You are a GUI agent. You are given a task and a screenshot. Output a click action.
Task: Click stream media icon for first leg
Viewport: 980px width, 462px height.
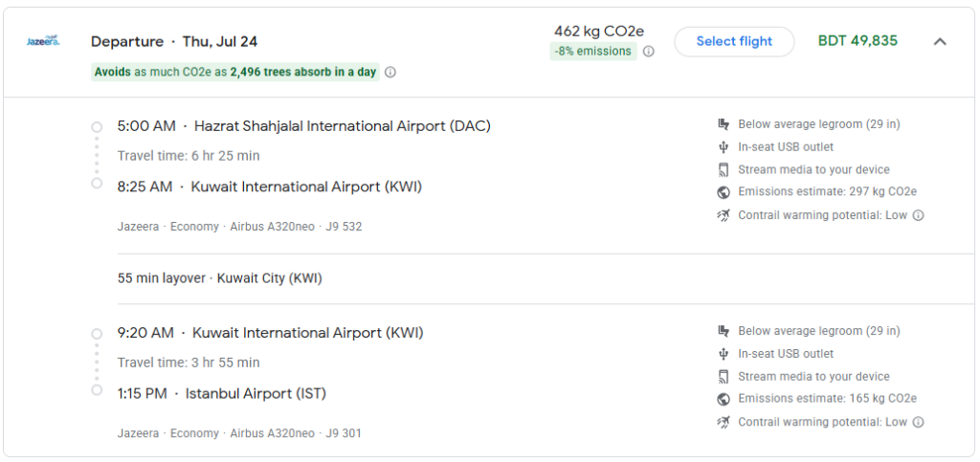pos(724,170)
